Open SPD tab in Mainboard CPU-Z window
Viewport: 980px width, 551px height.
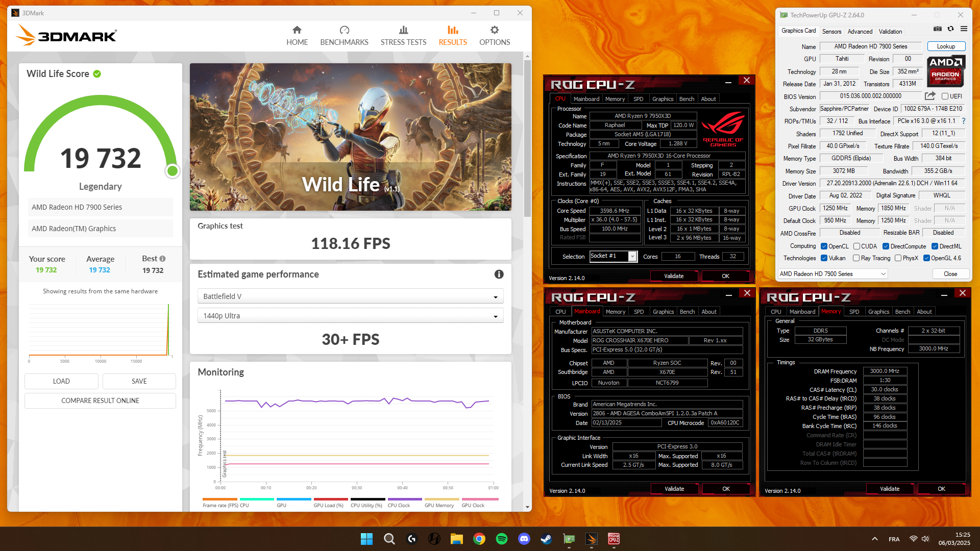point(639,312)
